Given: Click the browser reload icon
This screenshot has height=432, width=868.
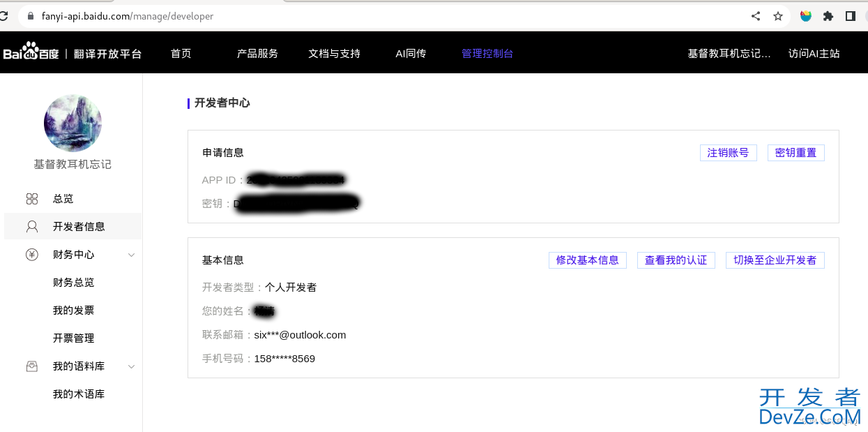Looking at the screenshot, I should tap(3, 16).
